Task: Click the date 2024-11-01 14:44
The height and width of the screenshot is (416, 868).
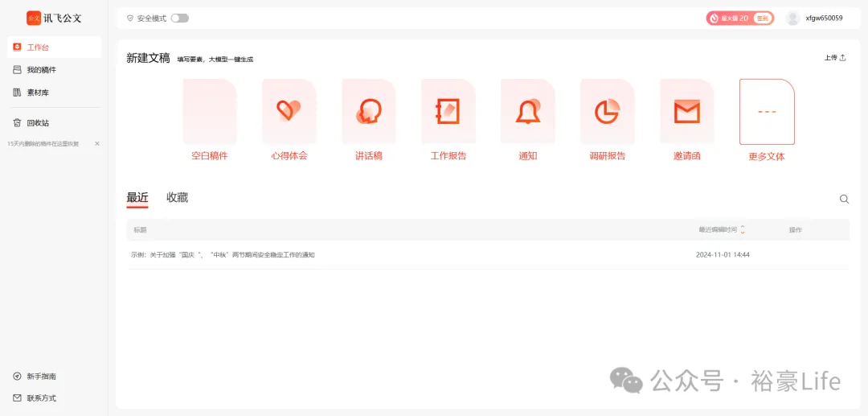Action: click(x=723, y=255)
